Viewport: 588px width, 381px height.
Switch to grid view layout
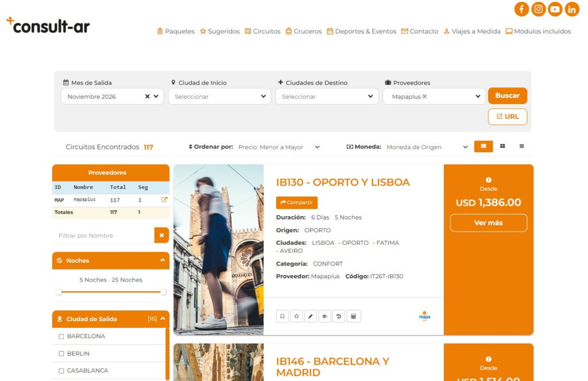(x=502, y=147)
